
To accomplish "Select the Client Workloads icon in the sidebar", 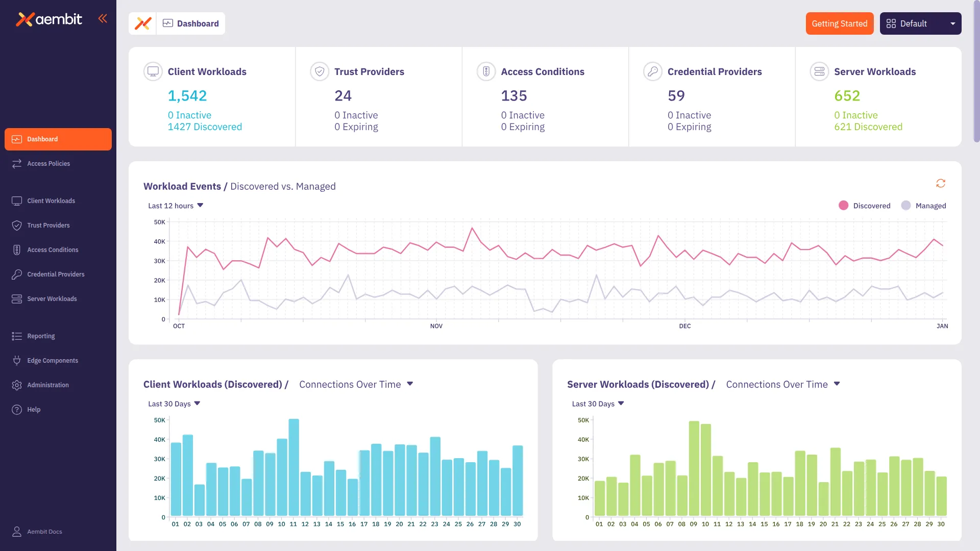I will tap(16, 201).
